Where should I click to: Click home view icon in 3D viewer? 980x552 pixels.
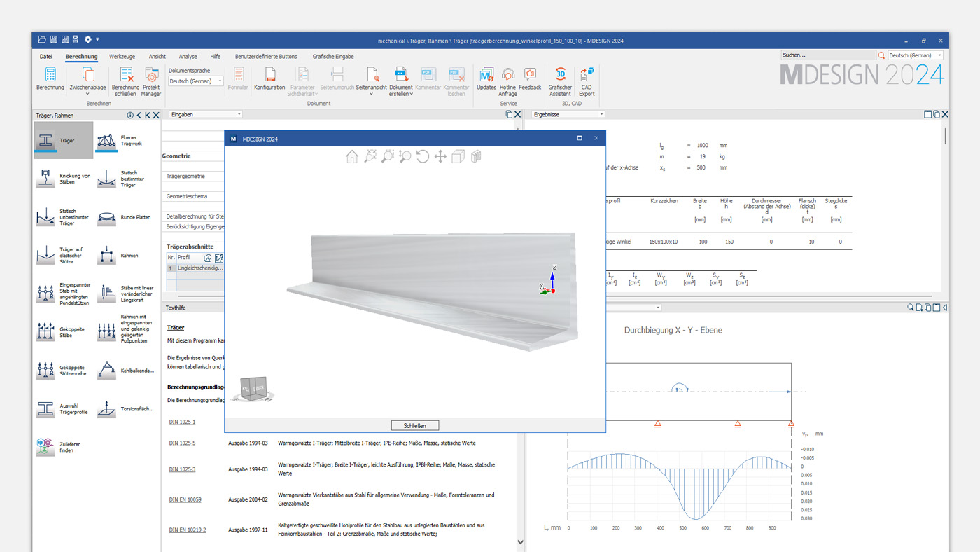tap(352, 156)
